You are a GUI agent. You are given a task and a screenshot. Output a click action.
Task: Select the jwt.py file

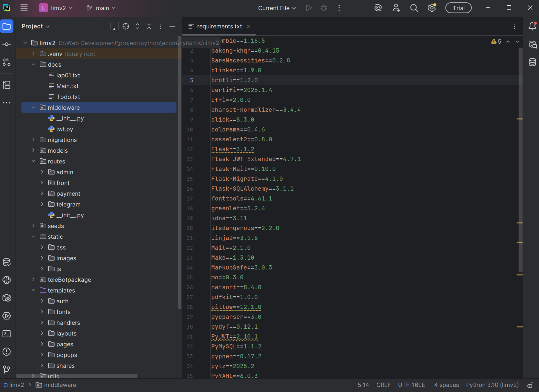99,129
